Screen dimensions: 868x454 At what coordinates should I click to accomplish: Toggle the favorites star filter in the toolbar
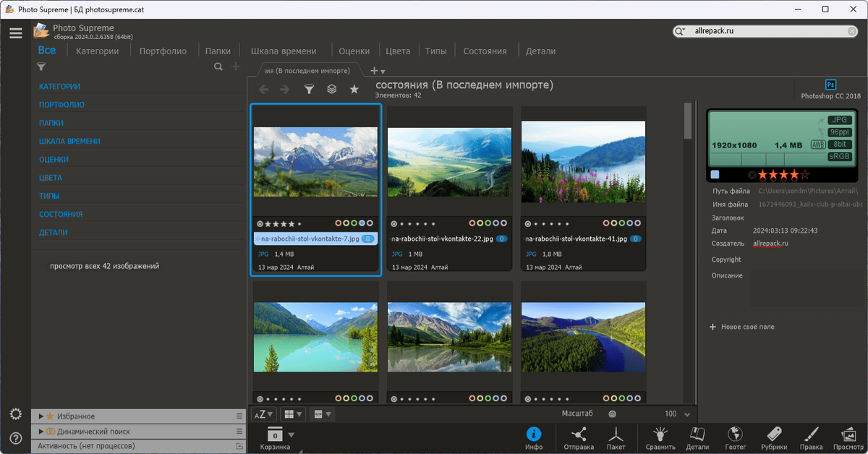354,89
